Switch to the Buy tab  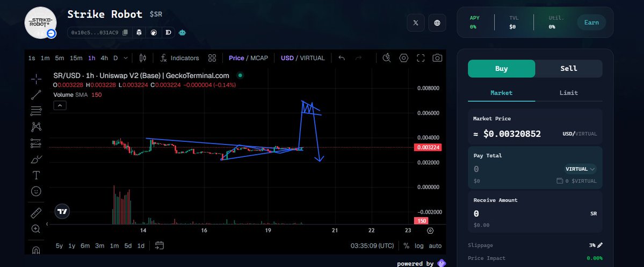tap(502, 69)
